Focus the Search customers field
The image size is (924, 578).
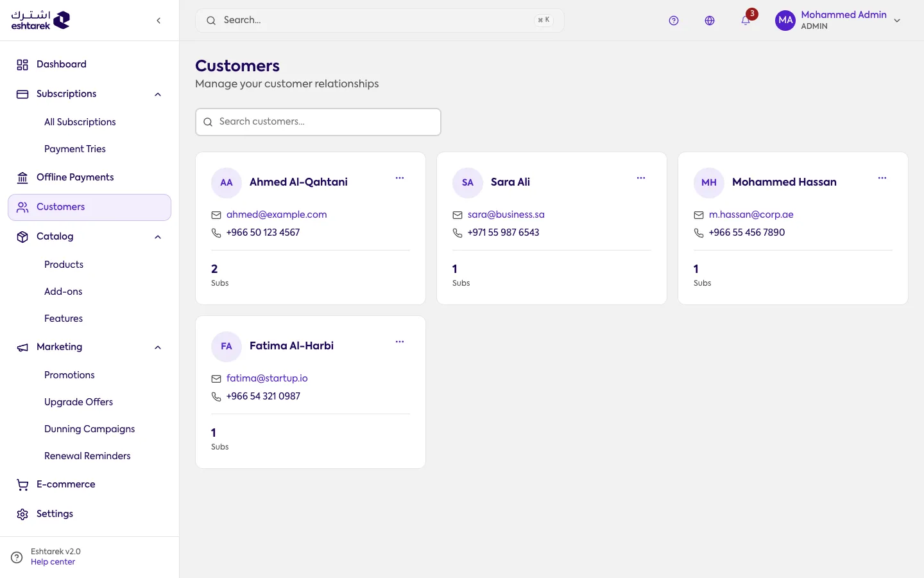click(318, 122)
